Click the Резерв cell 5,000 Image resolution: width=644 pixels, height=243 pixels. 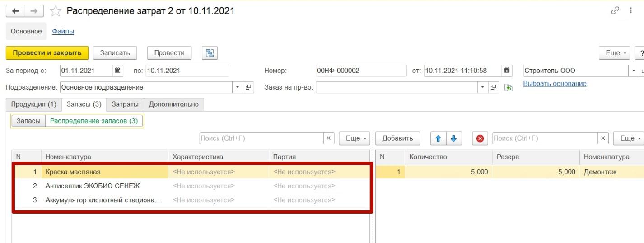pyautogui.click(x=536, y=172)
